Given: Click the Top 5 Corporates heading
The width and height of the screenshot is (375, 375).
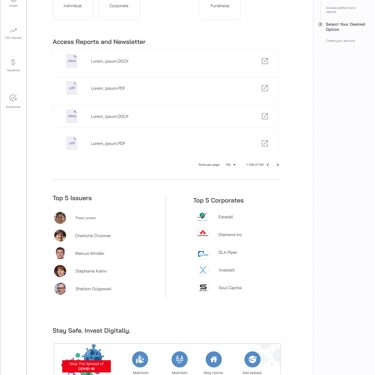Looking at the screenshot, I should (x=218, y=200).
